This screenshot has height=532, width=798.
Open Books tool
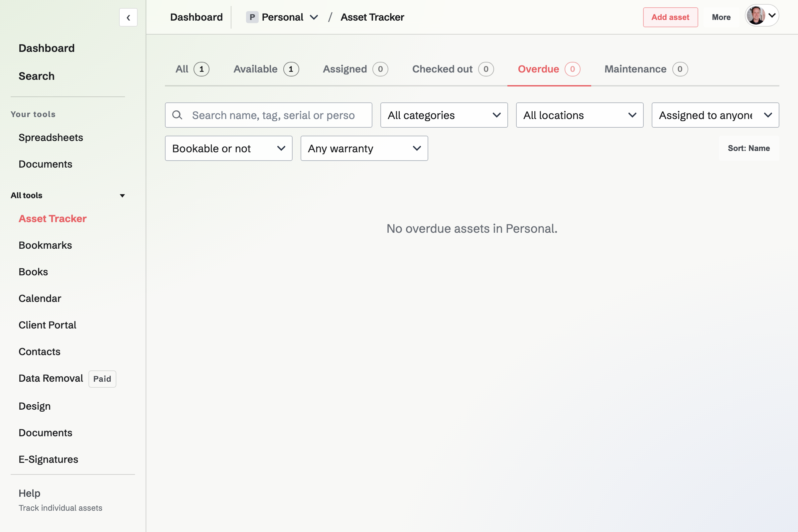[33, 272]
